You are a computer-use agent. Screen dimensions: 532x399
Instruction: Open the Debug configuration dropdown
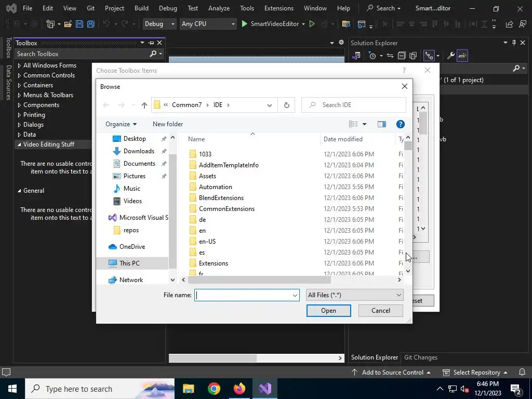[x=159, y=24]
